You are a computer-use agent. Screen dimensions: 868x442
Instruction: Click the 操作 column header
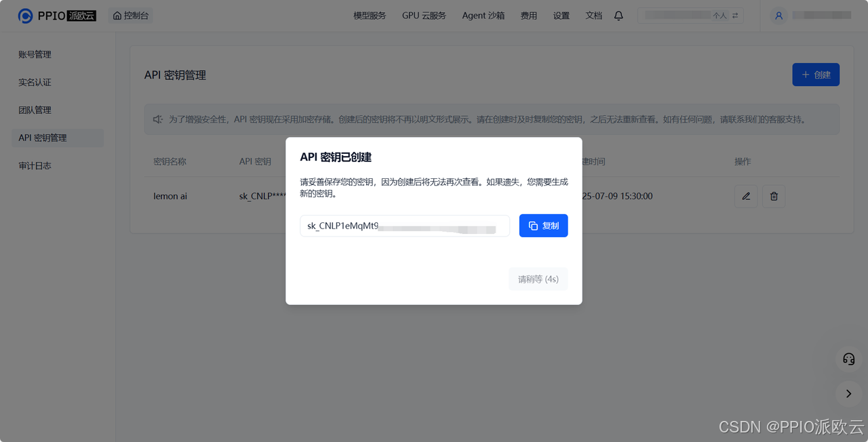point(743,161)
